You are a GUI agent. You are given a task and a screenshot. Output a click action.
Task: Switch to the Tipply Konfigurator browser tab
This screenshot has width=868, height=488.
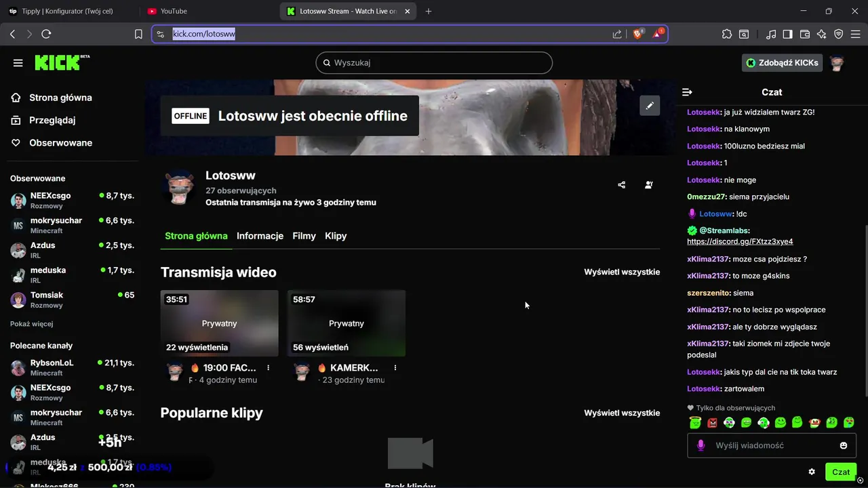[68, 11]
